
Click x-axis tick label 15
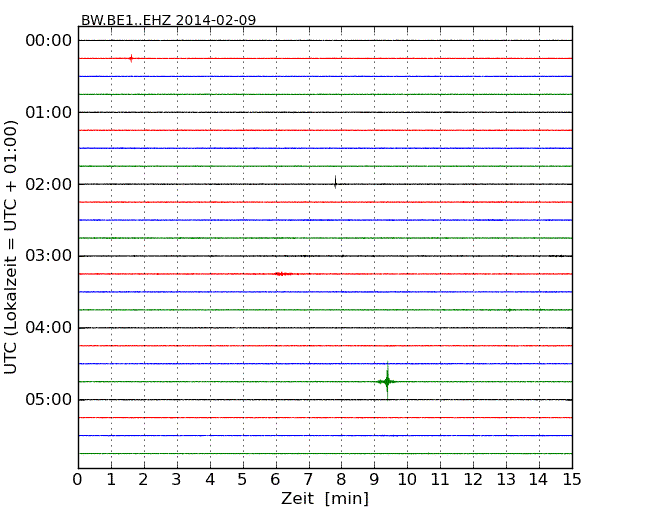[x=572, y=480]
